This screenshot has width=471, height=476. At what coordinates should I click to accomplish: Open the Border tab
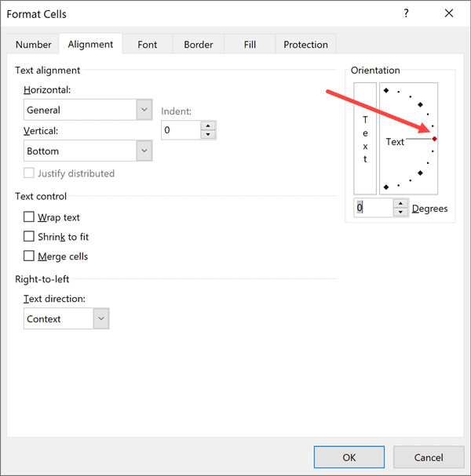click(198, 45)
